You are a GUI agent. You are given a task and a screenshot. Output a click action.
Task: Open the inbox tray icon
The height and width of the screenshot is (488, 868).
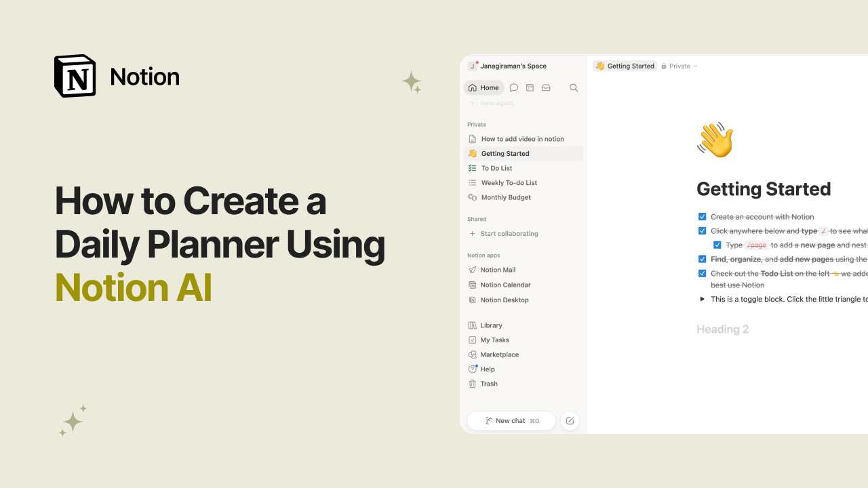click(546, 87)
